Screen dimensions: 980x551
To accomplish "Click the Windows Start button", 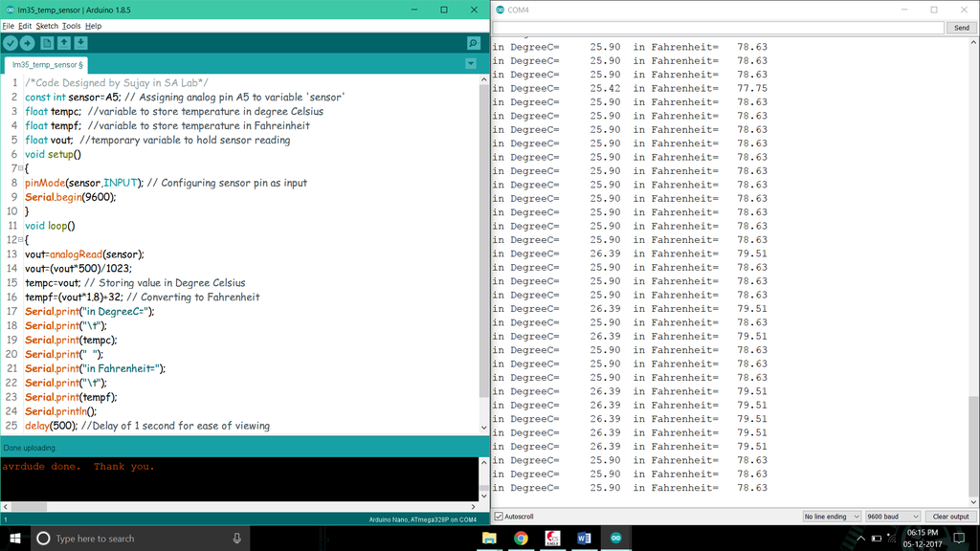I will [15, 538].
